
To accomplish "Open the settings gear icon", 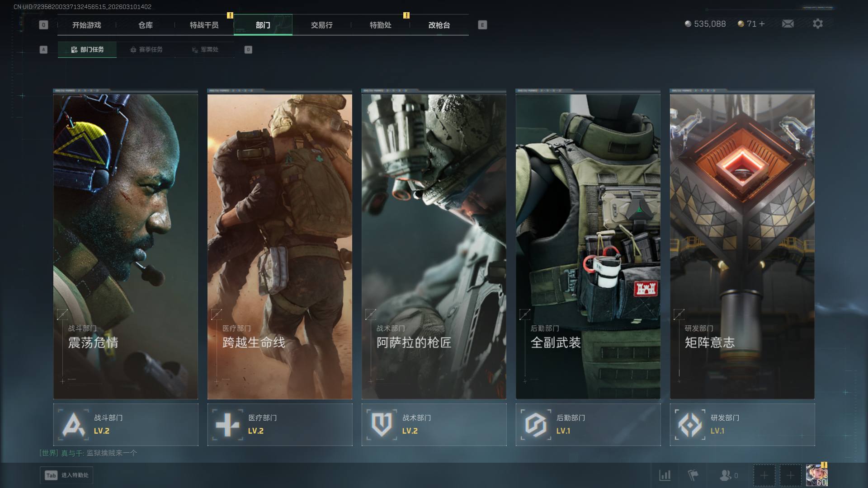I will [x=817, y=24].
